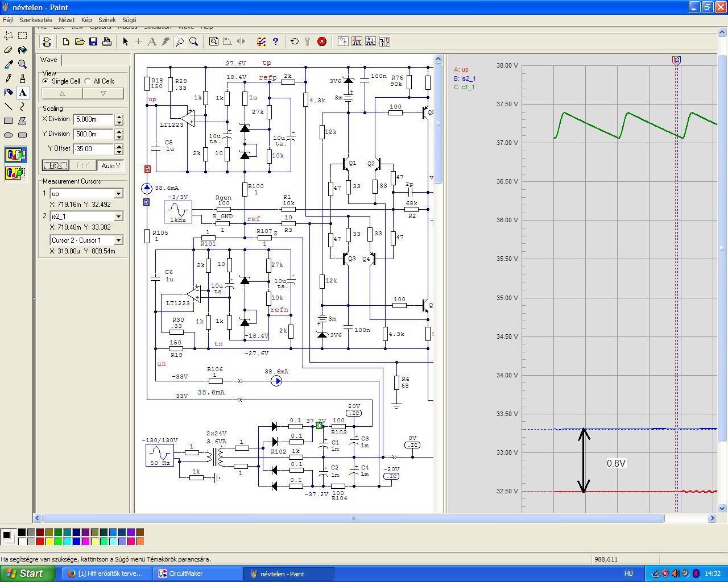Click the blue question mark help icon
Viewport: 728px width, 582px height.
[275, 41]
